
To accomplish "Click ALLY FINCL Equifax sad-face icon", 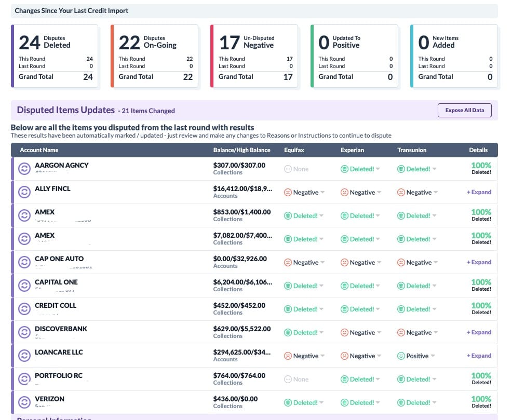I will (288, 192).
